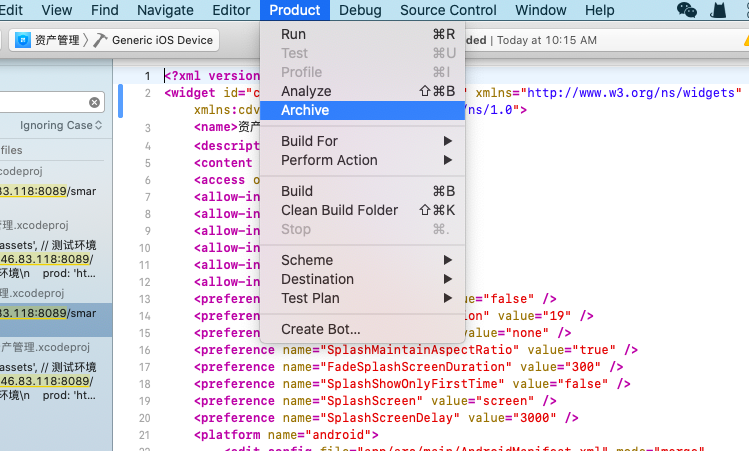Viewport: 749px width, 451px height.
Task: Expand the Destination submenu
Action: (363, 279)
